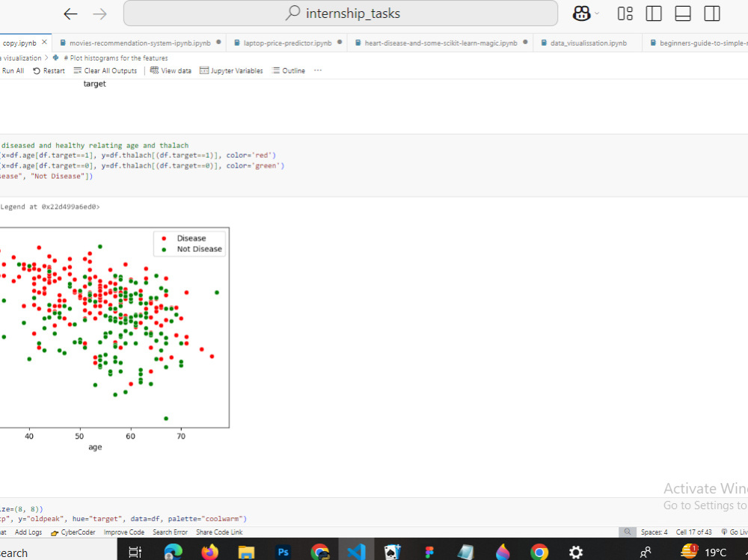Open Microsoft Edge from the taskbar
The image size is (748, 560).
tap(173, 552)
